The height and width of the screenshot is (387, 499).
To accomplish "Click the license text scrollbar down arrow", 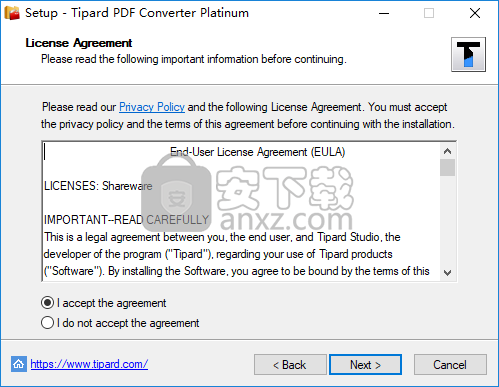I will pos(447,273).
